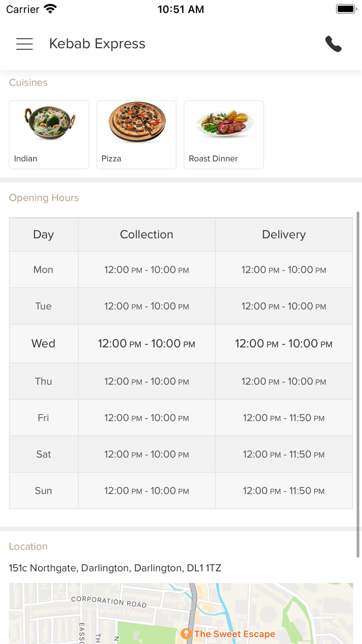Screen dimensions: 362x644
Task: Tap the Sun row day label
Action: pos(43,491)
